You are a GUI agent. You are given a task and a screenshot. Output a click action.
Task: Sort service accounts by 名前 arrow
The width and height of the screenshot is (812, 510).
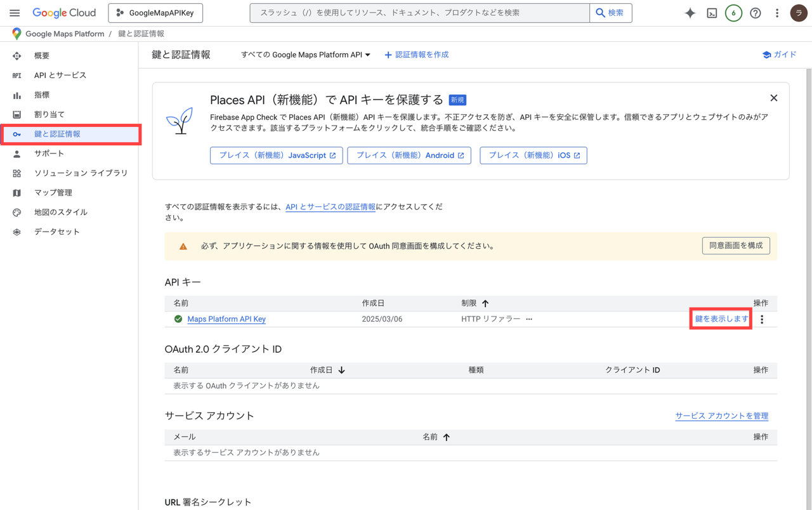(x=447, y=437)
